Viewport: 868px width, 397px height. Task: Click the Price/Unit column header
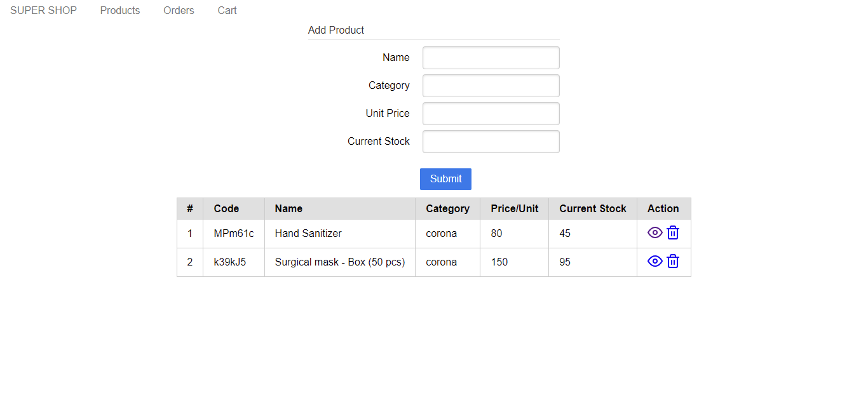[514, 208]
